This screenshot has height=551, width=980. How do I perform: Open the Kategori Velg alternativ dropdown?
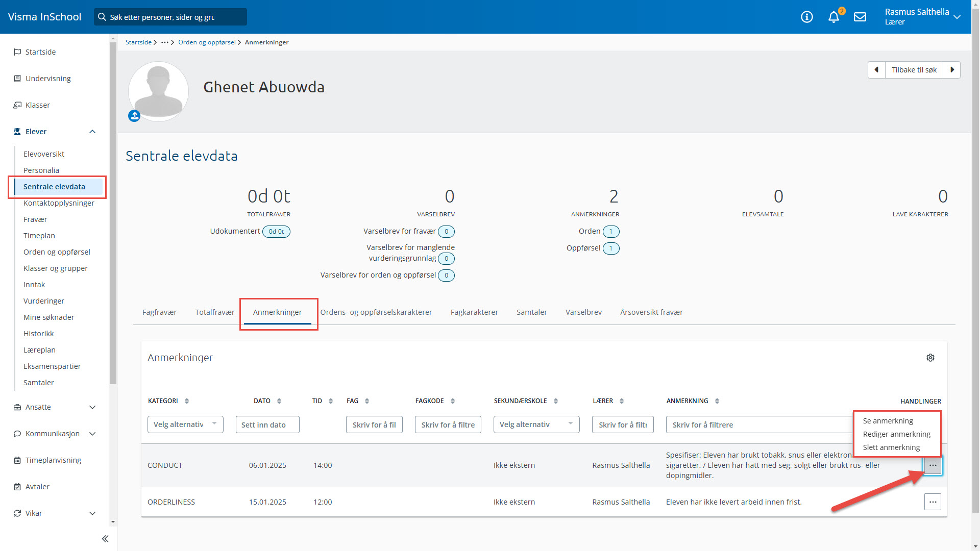(185, 424)
